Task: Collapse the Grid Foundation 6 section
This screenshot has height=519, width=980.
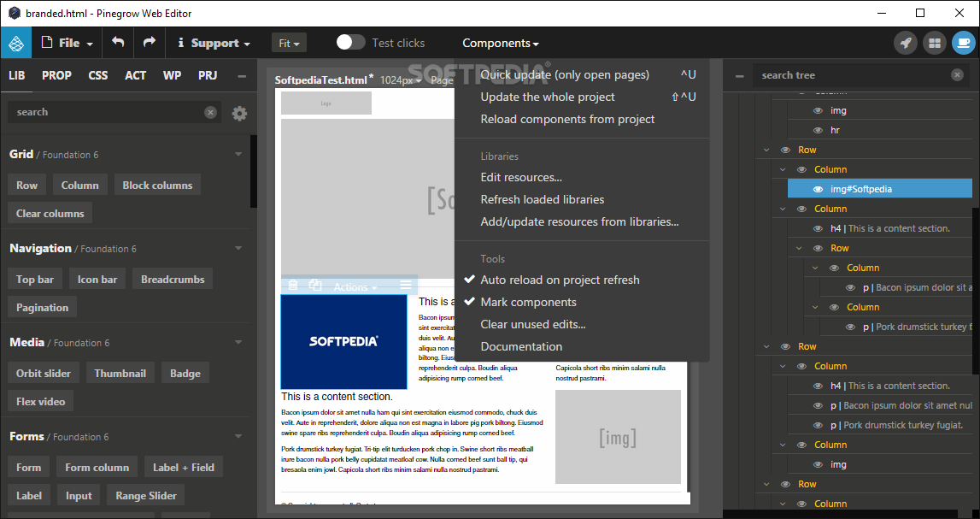Action: (x=238, y=155)
